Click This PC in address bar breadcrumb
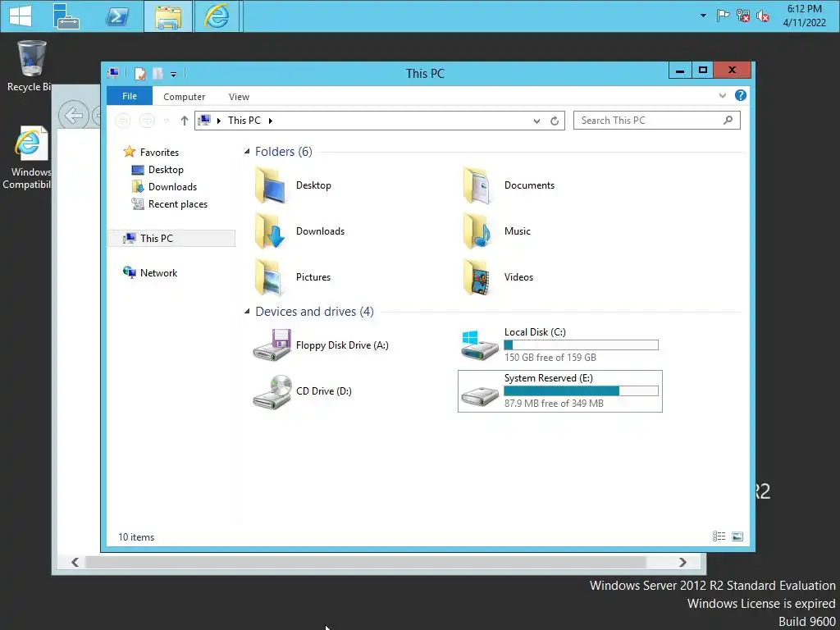 tap(244, 121)
